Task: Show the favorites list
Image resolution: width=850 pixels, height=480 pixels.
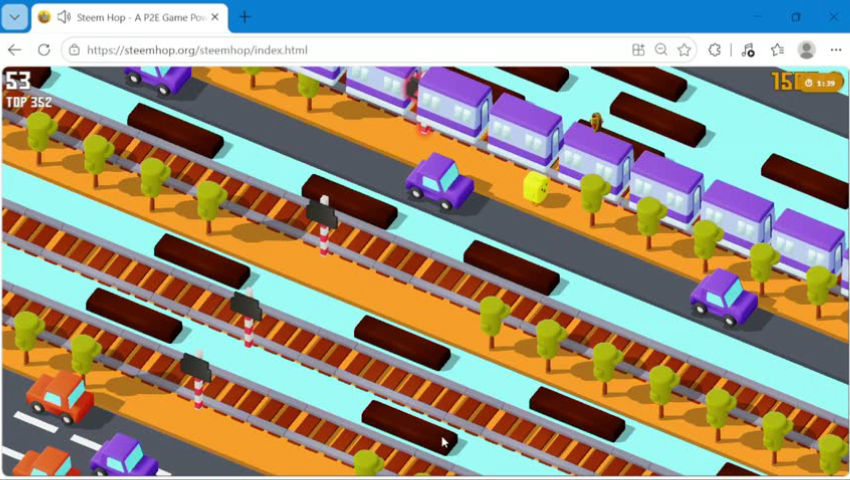Action: 777,50
